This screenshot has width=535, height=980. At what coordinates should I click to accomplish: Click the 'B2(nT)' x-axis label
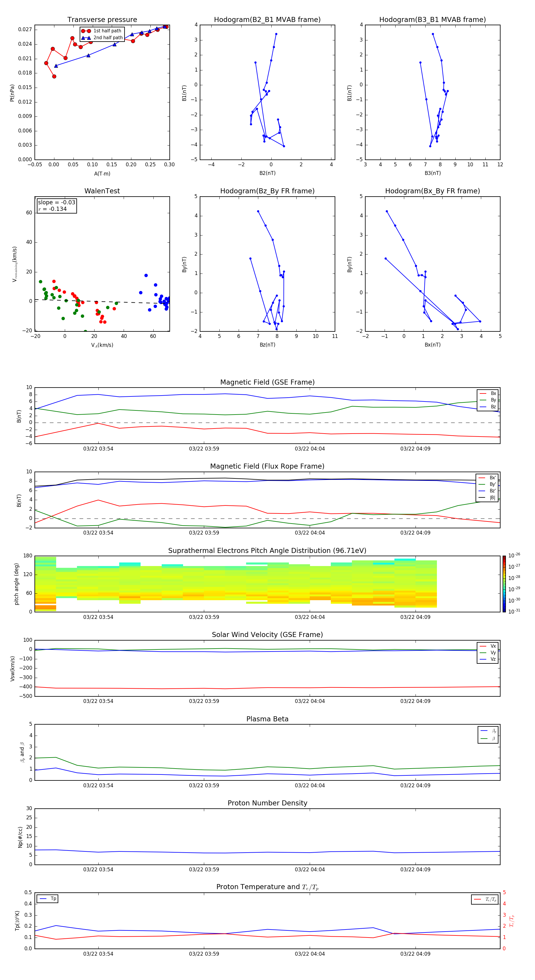coord(267,173)
